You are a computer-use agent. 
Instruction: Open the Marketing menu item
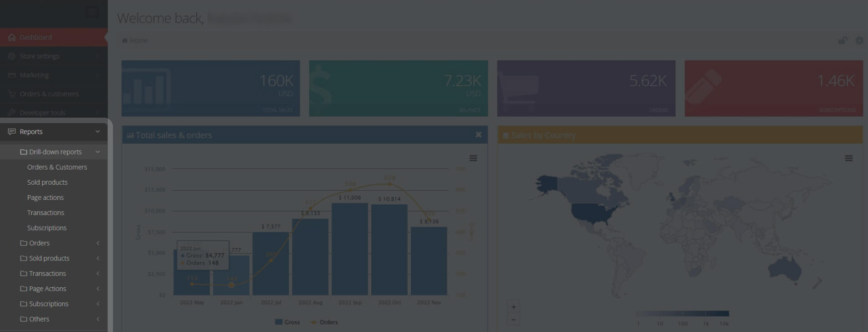54,75
